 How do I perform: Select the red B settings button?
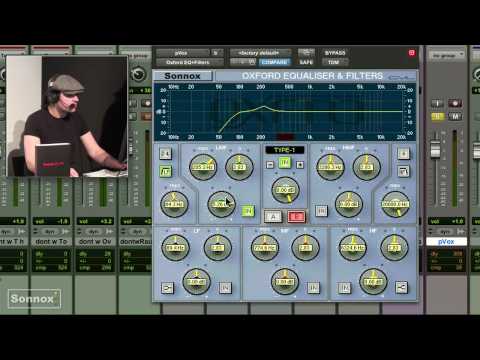pos(296,217)
